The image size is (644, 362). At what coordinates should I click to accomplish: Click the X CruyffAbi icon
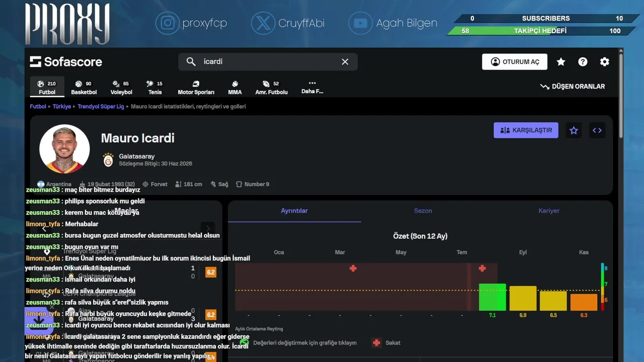263,23
